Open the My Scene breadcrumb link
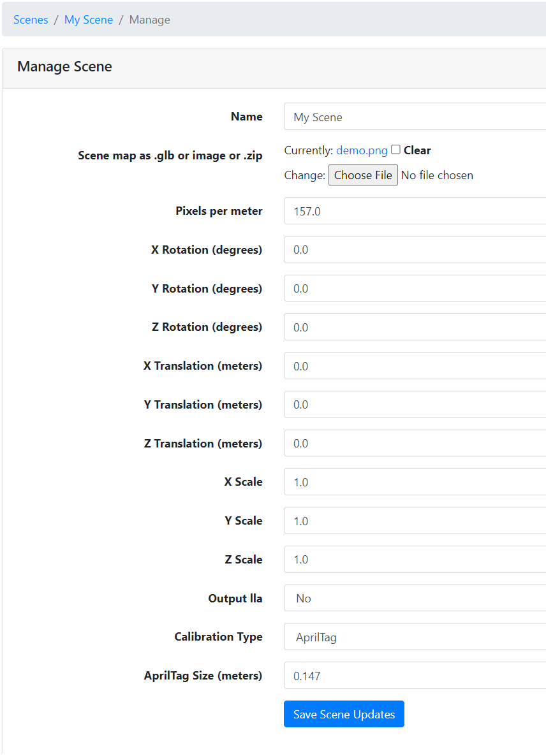This screenshot has width=546, height=756. point(89,20)
